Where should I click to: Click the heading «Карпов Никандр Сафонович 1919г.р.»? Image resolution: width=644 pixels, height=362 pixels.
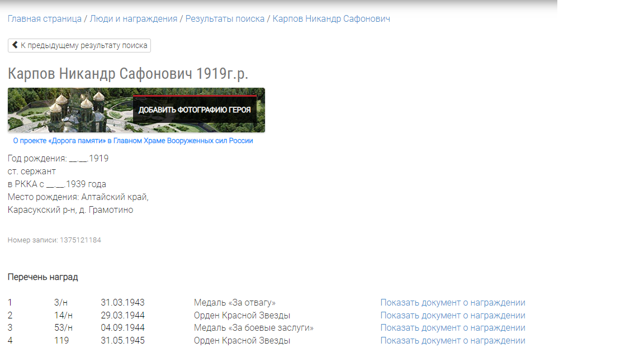tap(127, 74)
